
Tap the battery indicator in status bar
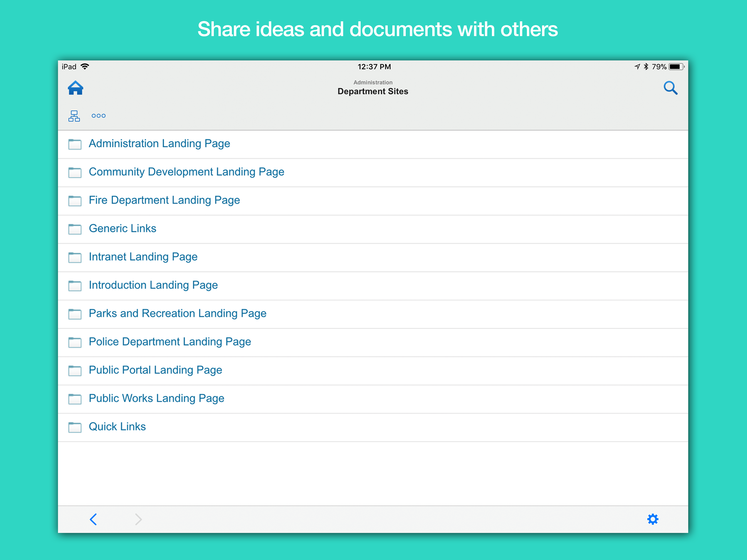click(x=676, y=66)
